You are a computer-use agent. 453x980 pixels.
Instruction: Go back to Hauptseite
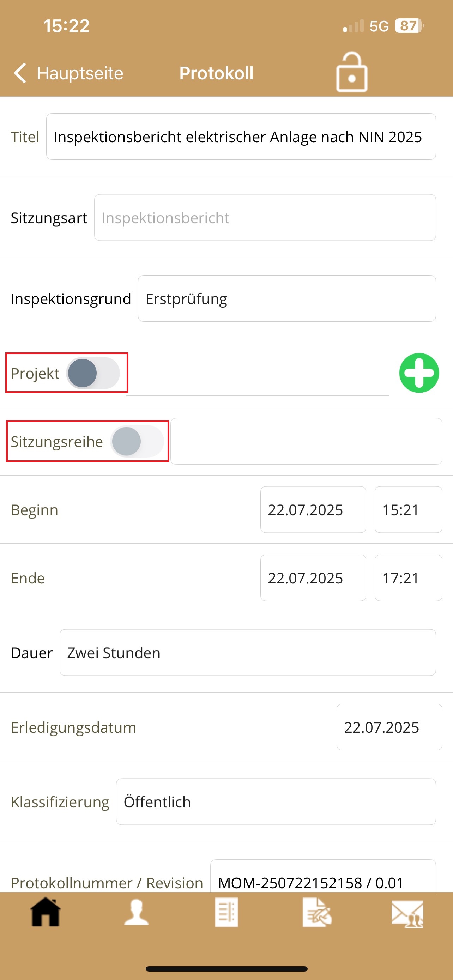[x=80, y=73]
